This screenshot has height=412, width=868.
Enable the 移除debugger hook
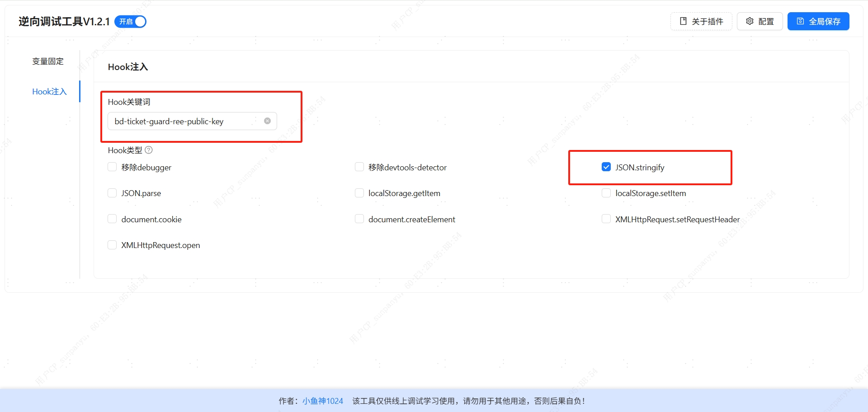click(x=112, y=167)
